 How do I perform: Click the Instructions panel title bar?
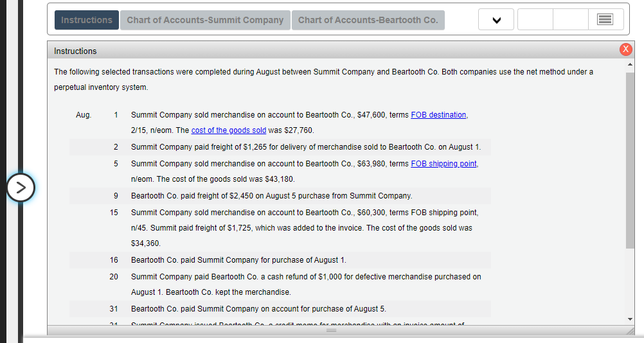pyautogui.click(x=321, y=51)
